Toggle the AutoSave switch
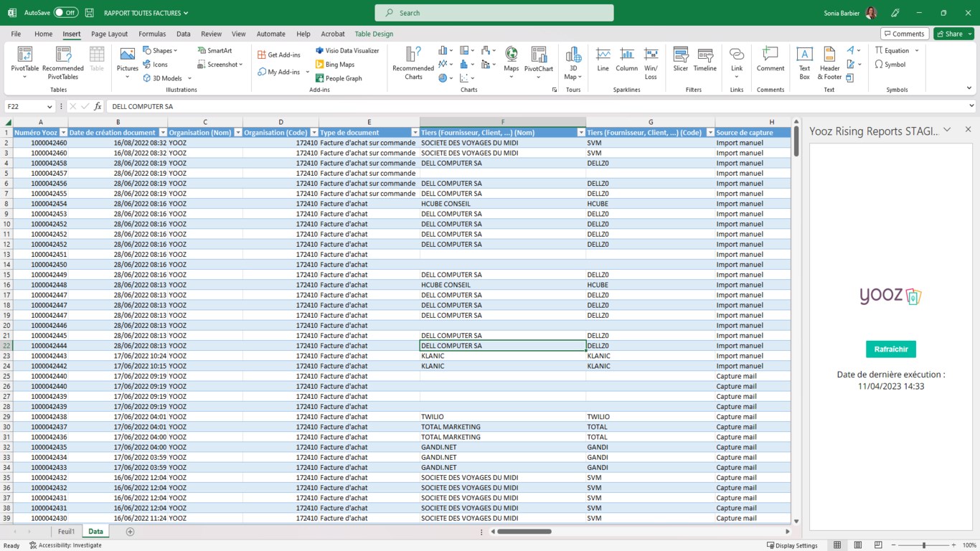Viewport: 980px width, 551px height. coord(65,13)
